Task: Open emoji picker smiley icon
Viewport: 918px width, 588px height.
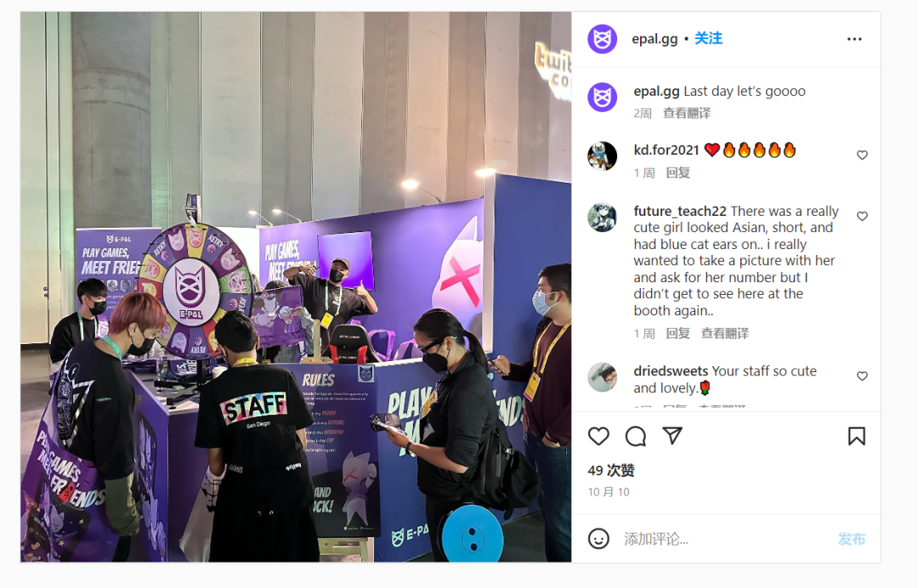Action: (598, 538)
